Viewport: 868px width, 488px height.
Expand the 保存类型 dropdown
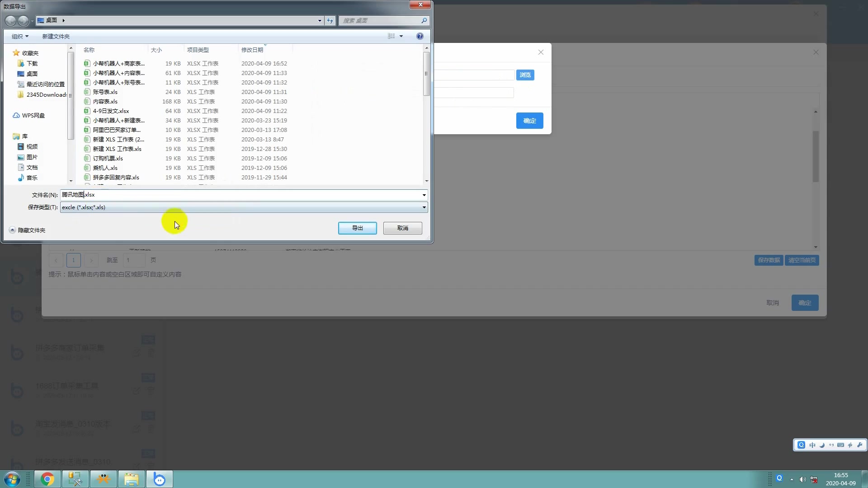pos(424,207)
